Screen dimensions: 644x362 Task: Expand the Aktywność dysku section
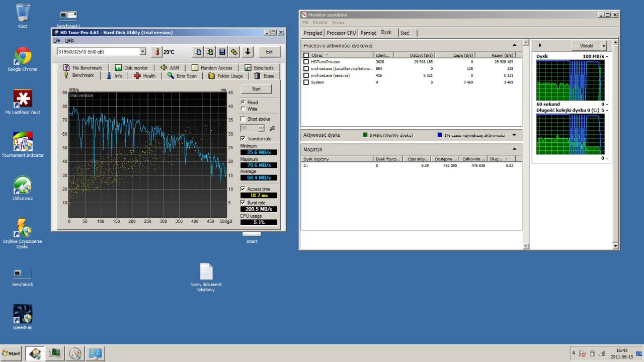click(x=514, y=135)
